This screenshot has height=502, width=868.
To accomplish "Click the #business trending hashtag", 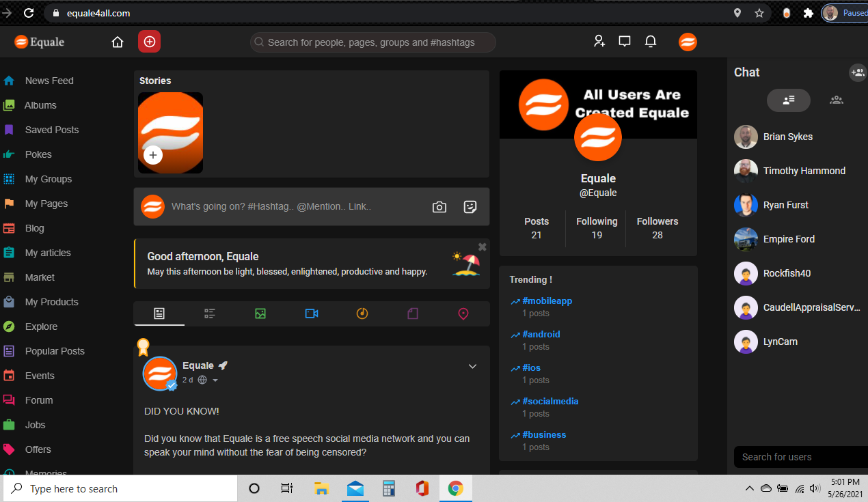I will point(544,434).
